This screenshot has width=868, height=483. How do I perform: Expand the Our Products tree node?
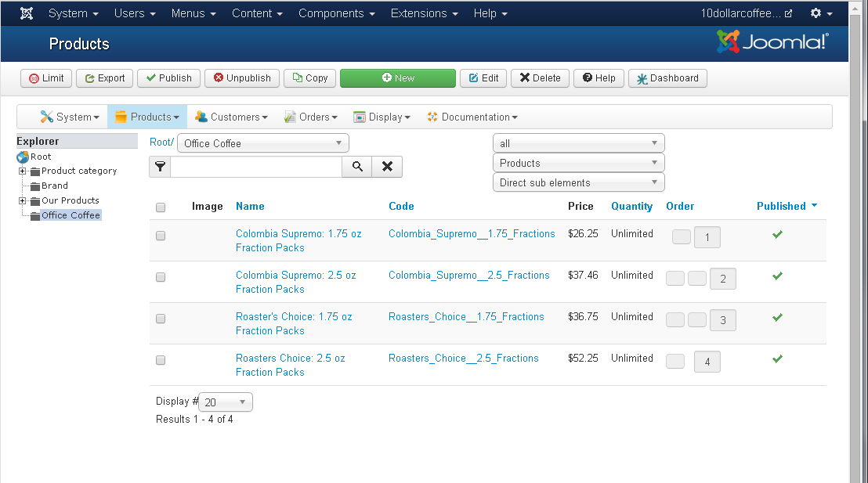click(22, 200)
